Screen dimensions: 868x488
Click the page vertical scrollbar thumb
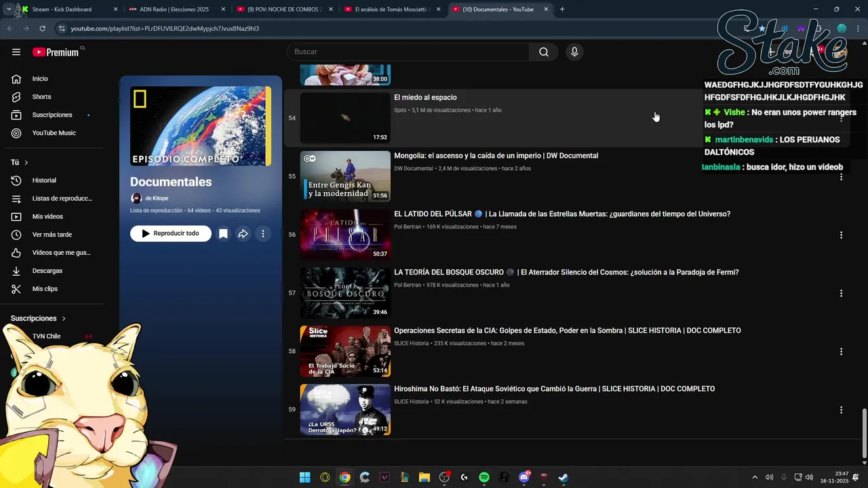click(864, 434)
